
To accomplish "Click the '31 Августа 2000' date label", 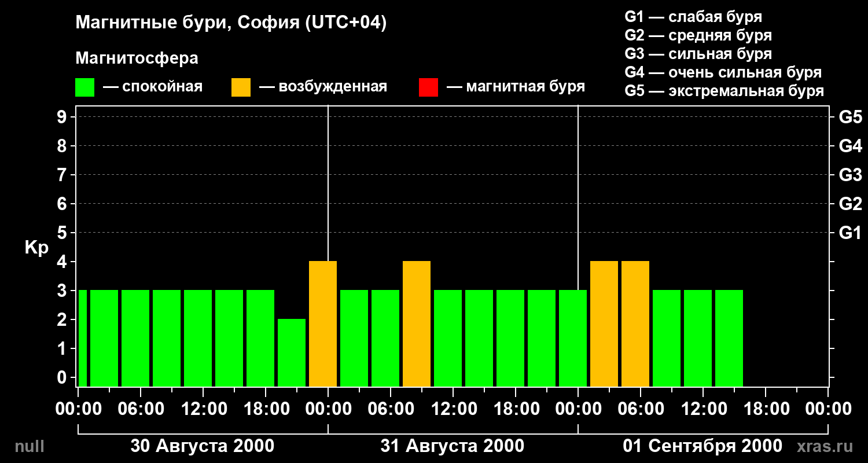I will point(453,446).
